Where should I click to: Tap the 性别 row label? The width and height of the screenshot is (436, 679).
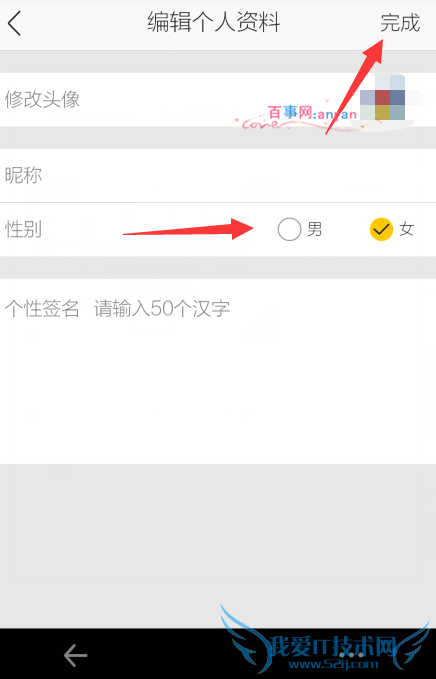pos(23,229)
